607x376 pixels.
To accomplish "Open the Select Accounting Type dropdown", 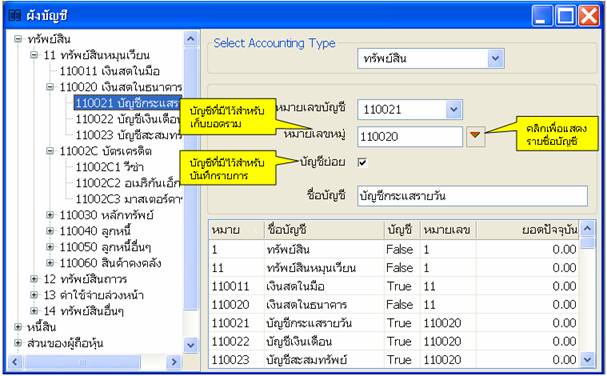I will (x=495, y=59).
